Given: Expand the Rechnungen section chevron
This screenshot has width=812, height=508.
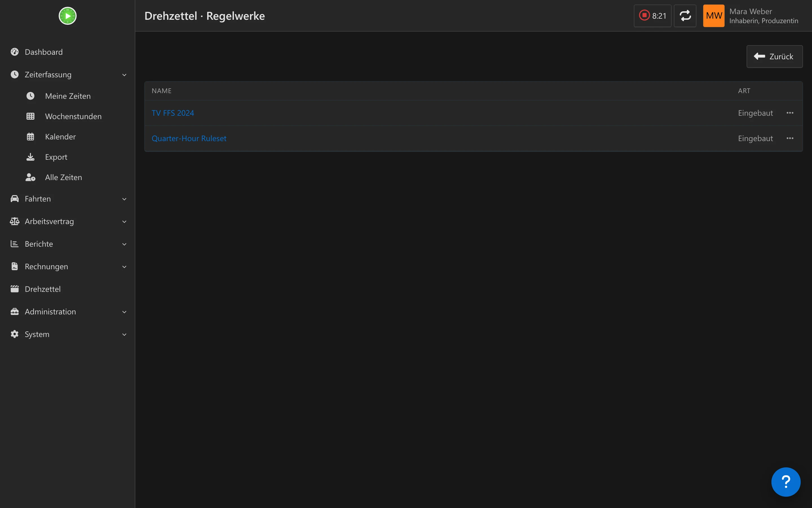Looking at the screenshot, I should pyautogui.click(x=124, y=267).
